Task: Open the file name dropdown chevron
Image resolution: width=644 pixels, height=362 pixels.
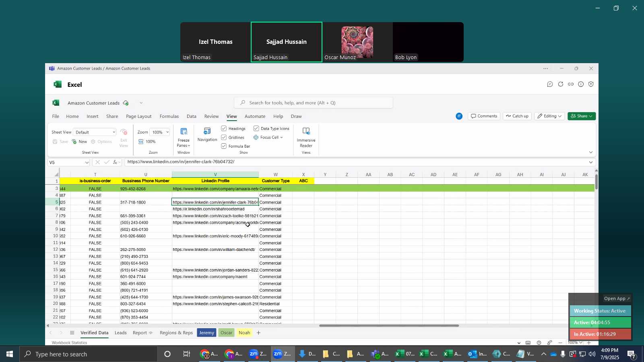Action: 141,103
